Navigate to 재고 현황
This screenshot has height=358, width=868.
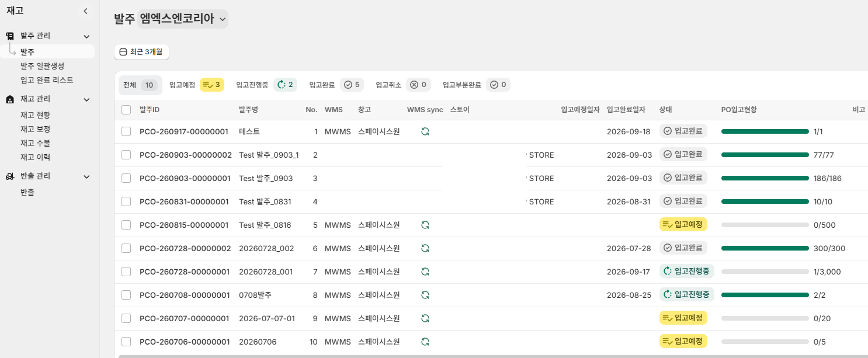[35, 115]
